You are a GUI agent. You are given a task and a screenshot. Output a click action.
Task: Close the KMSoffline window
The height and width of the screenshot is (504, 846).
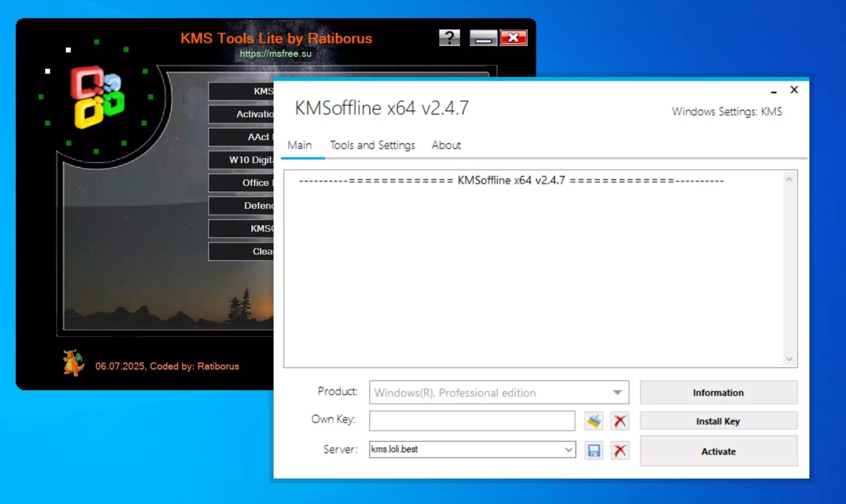pos(794,90)
